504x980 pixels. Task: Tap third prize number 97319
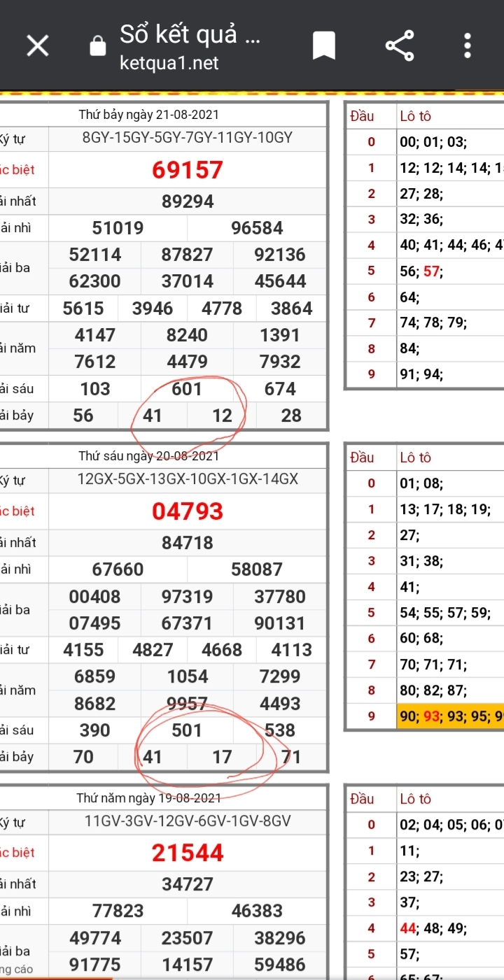tap(187, 597)
